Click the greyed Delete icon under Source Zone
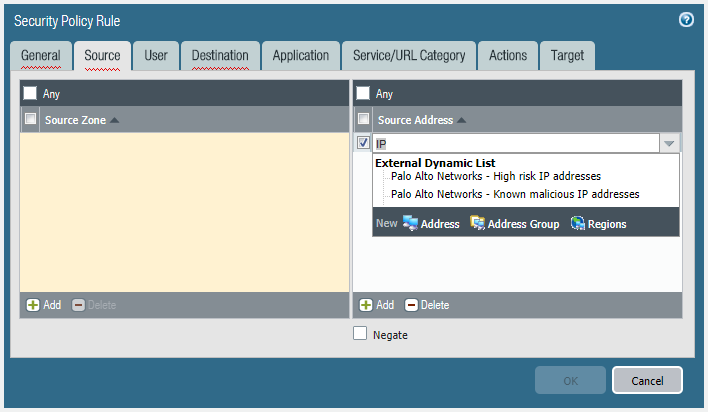 78,305
